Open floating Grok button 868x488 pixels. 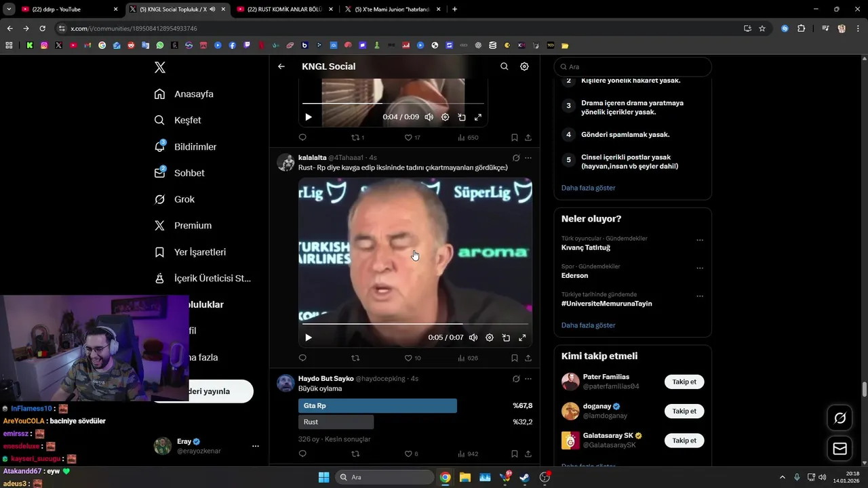(840, 418)
